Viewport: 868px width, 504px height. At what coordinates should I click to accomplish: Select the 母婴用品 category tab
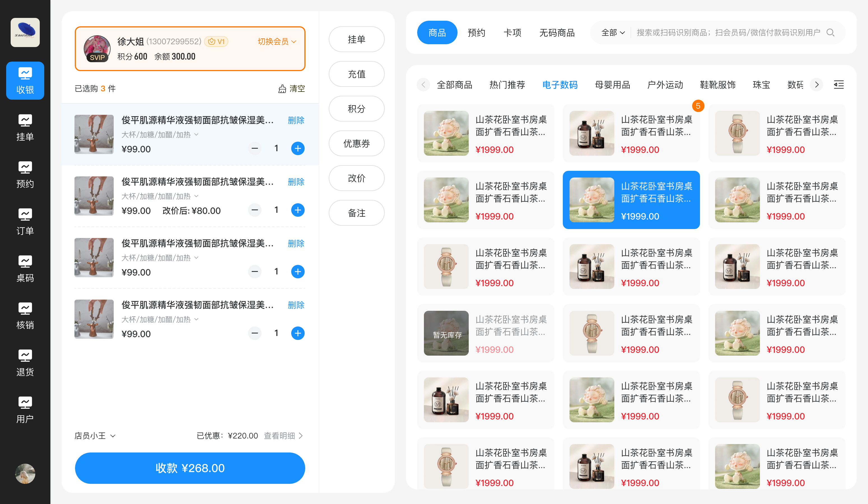coord(612,85)
